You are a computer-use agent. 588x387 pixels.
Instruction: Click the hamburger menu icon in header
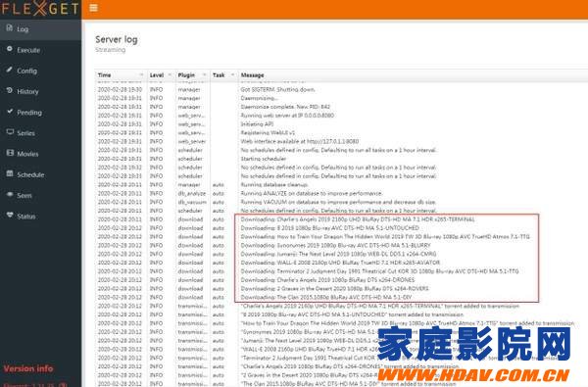pos(93,8)
